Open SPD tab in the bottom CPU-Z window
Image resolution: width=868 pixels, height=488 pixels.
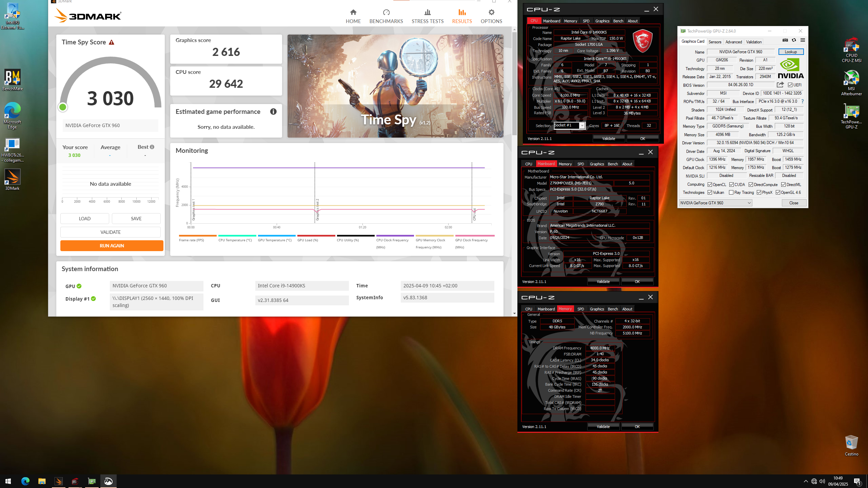[580, 309]
